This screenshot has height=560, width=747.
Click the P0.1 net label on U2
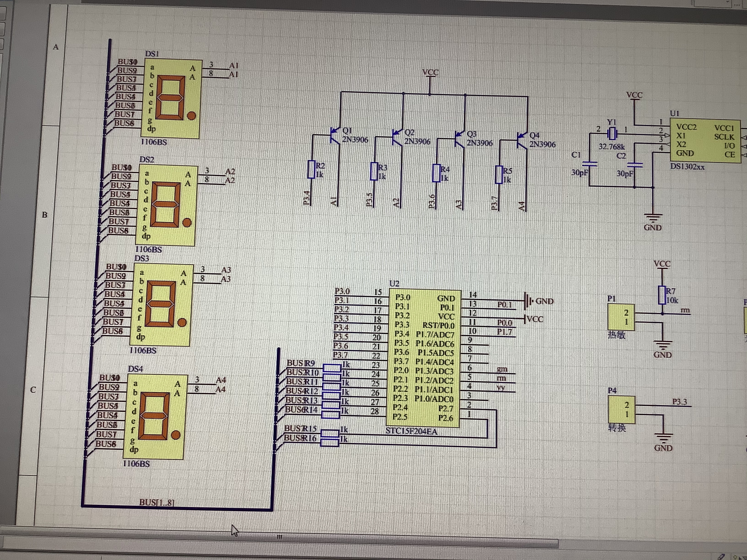(x=505, y=304)
